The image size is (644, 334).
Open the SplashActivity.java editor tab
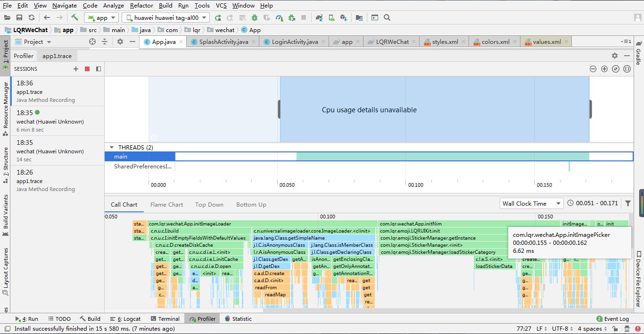(x=223, y=42)
